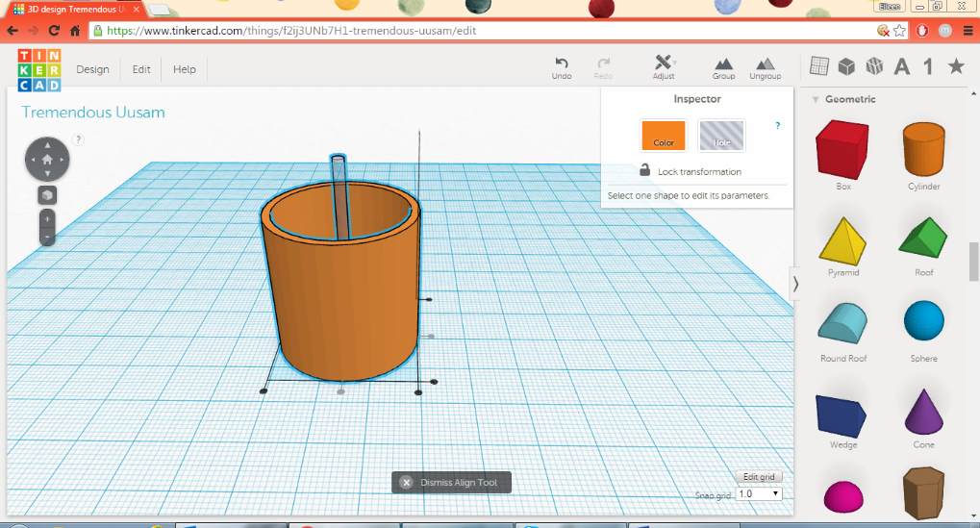Open the numbers shapes category 1
This screenshot has height=528, width=980.
pos(928,65)
